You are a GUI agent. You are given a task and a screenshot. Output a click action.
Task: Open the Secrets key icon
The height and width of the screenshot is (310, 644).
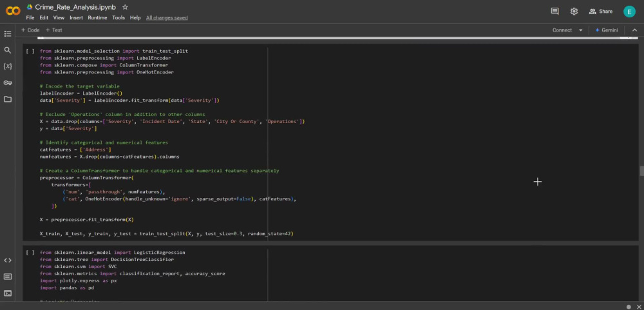(x=7, y=82)
